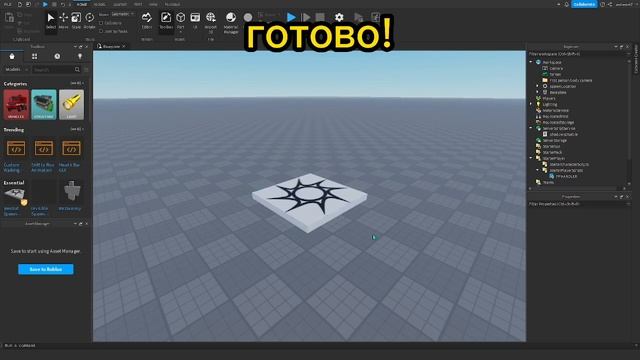This screenshot has width=640, height=360.
Task: Collapse the StarterPlayer node
Action: tap(531, 158)
